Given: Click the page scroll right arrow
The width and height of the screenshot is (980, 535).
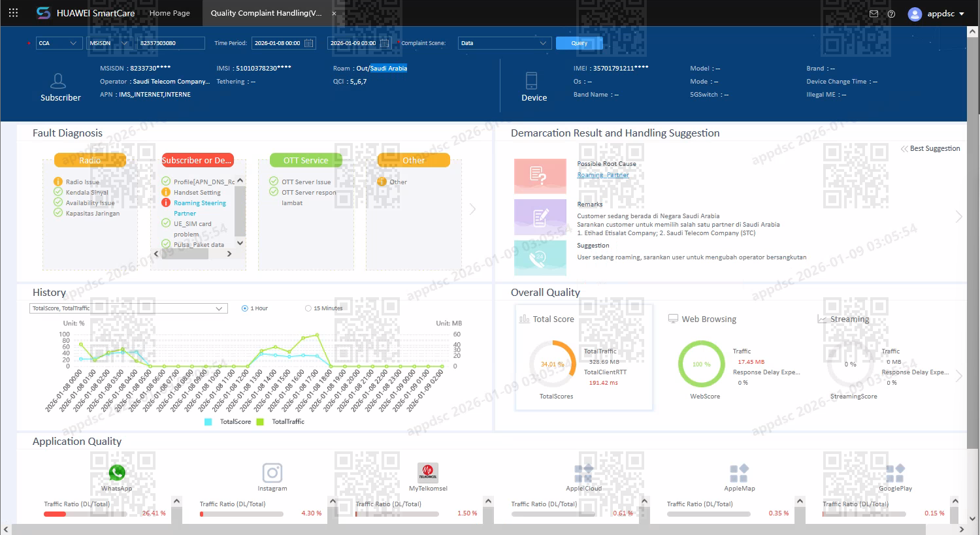Looking at the screenshot, I should [x=962, y=529].
